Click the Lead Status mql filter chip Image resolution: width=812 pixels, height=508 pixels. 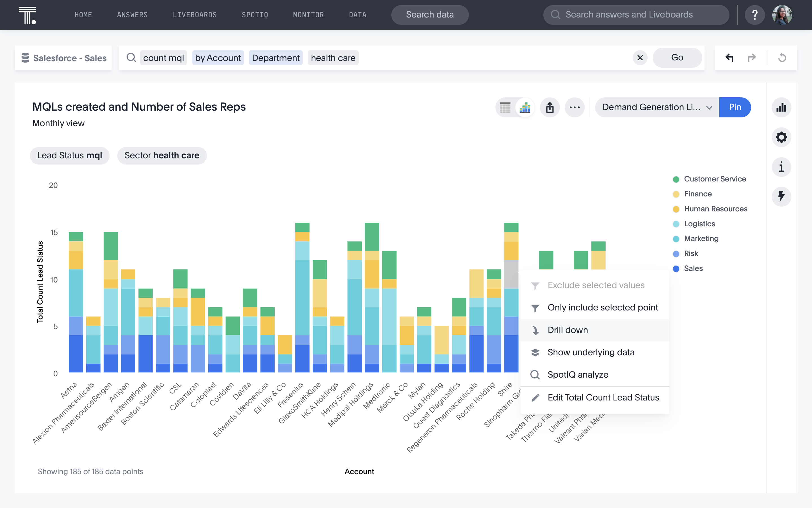click(70, 156)
